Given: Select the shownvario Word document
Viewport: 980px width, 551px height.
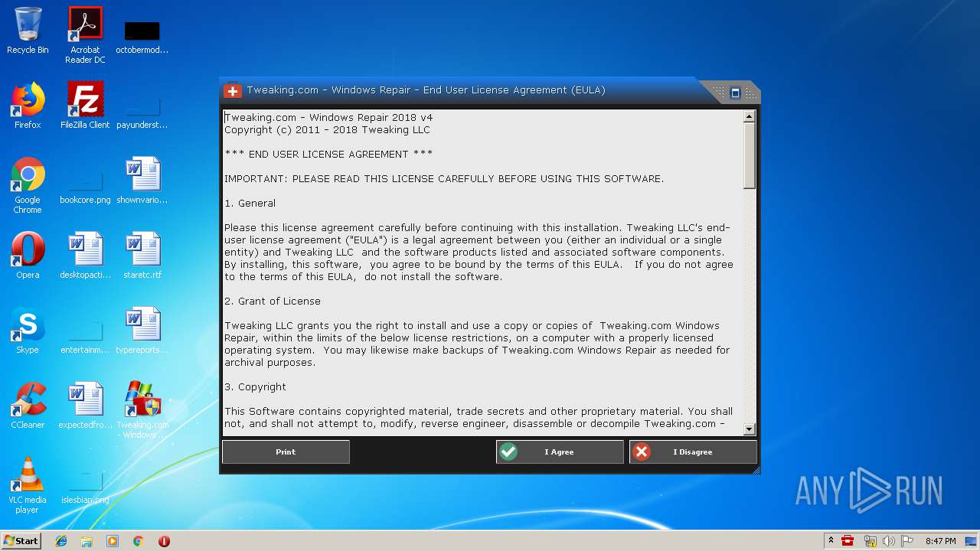Looking at the screenshot, I should coord(142,181).
